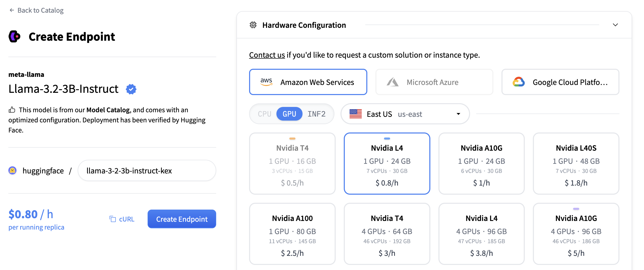Click the meta-llama organization name
The height and width of the screenshot is (270, 644).
pyautogui.click(x=26, y=74)
